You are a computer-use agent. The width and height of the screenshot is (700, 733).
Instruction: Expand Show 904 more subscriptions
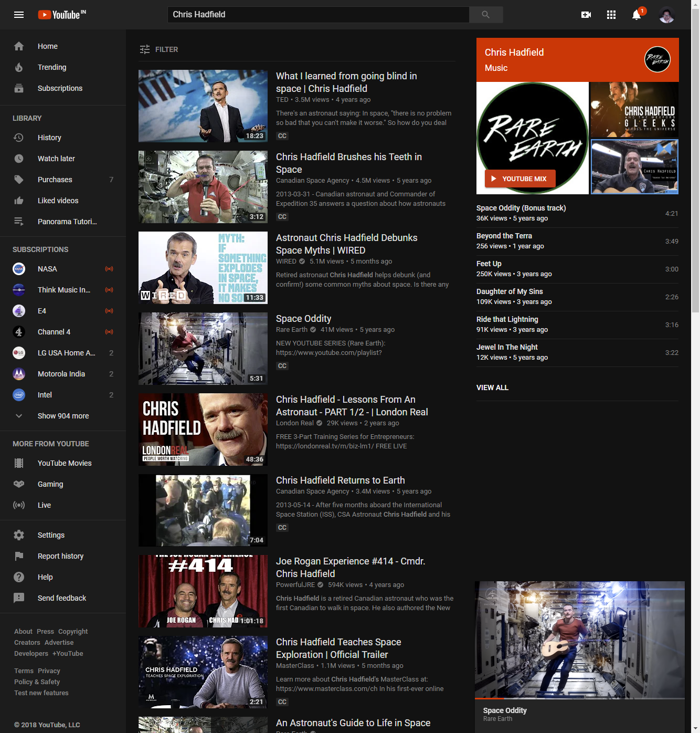tap(63, 416)
